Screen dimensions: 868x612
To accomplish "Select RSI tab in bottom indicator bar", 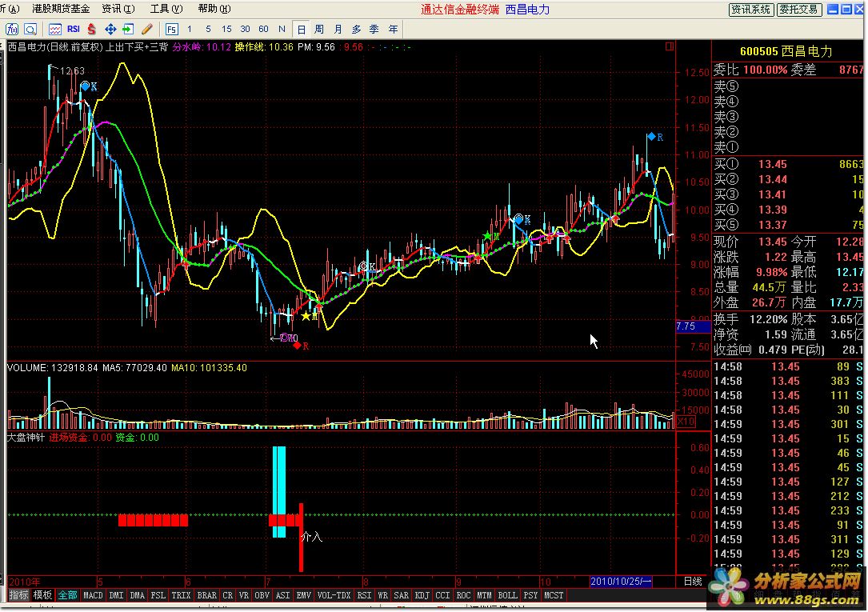I will [x=364, y=595].
